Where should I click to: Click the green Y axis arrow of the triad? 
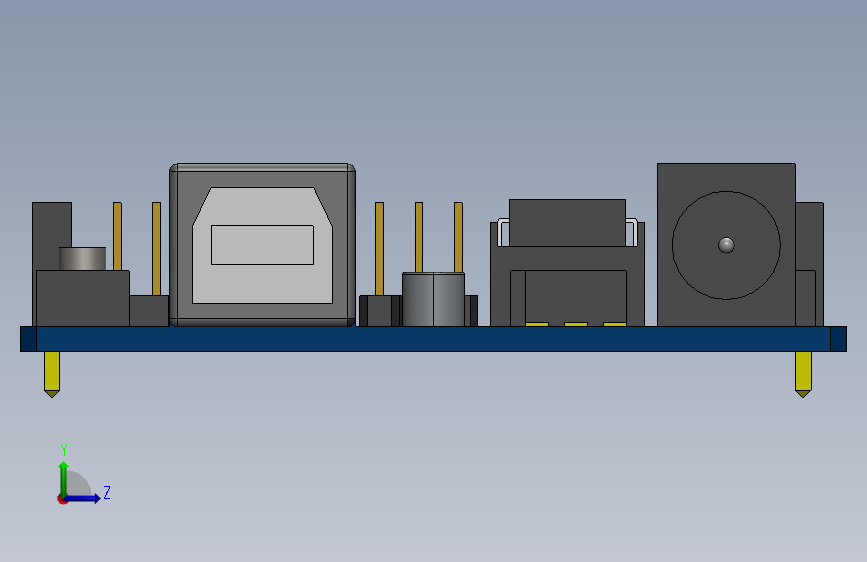64,478
